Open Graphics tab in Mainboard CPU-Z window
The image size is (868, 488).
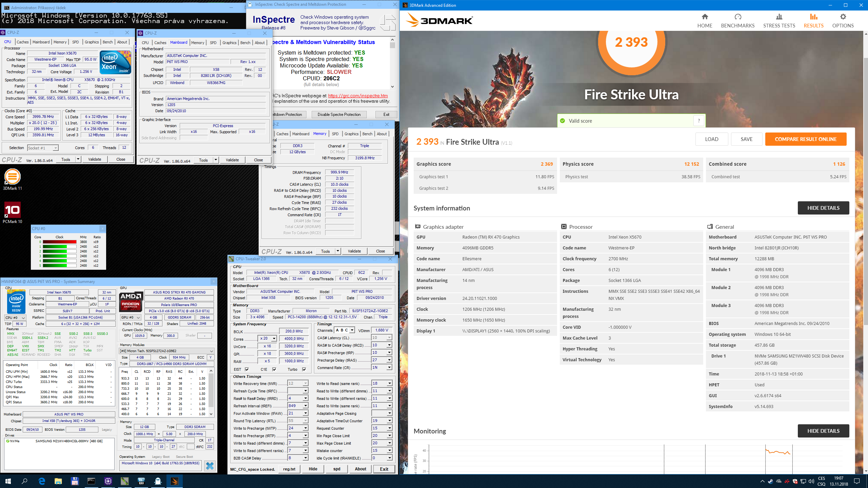(229, 43)
